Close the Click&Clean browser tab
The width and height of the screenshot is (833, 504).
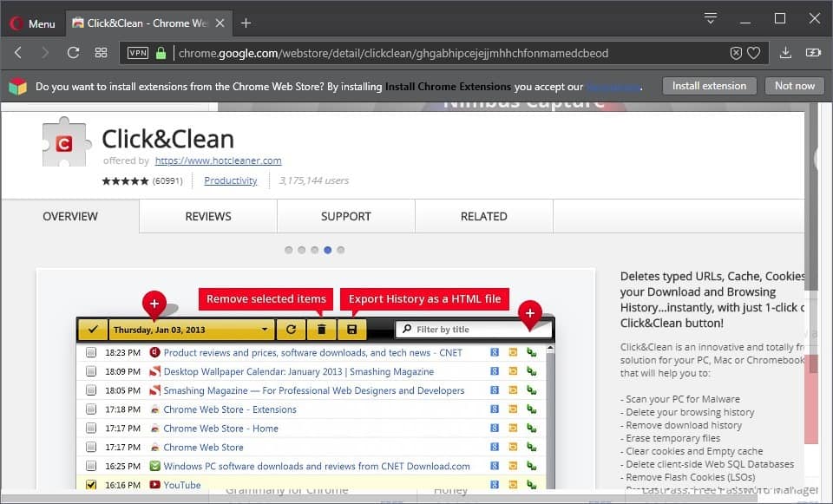pyautogui.click(x=220, y=23)
